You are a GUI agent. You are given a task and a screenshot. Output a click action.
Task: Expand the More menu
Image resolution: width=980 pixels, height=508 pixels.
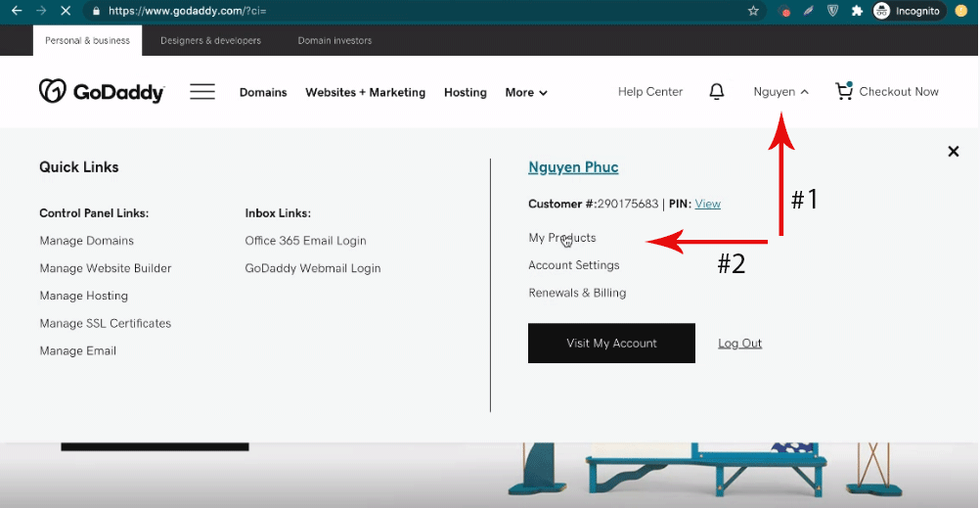(x=526, y=93)
